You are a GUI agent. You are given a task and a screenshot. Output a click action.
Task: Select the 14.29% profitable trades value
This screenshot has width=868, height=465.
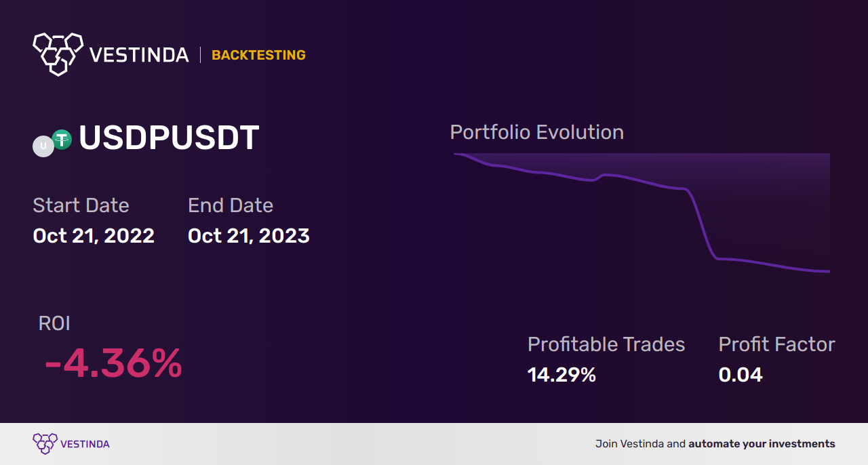tap(561, 375)
